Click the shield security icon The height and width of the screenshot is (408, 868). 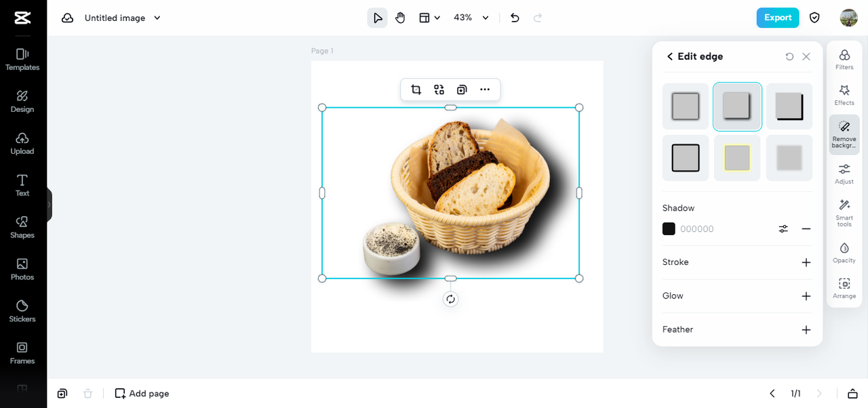point(815,18)
